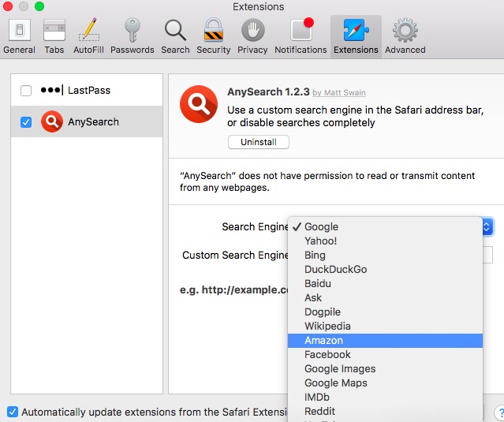
Task: Open Advanced preferences gear icon
Action: coord(405,36)
